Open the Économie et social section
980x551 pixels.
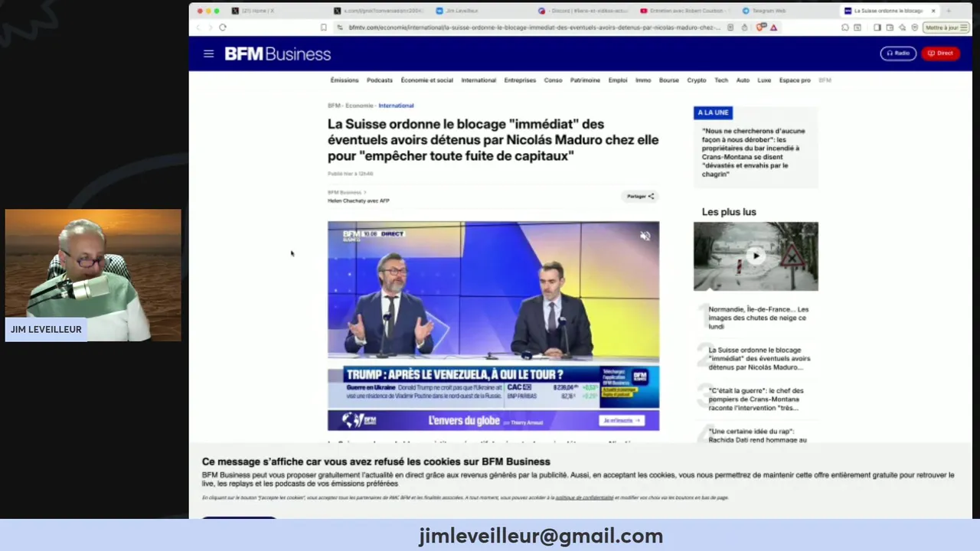tap(427, 80)
